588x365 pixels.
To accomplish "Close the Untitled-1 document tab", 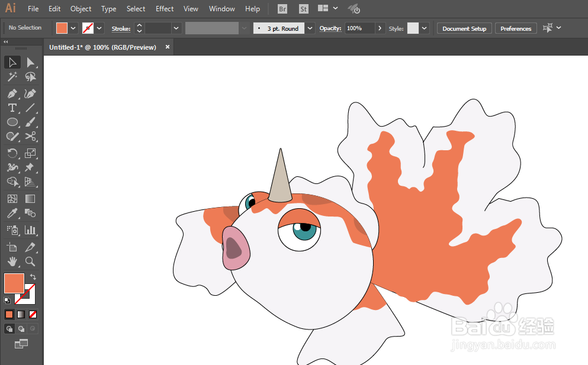I will [x=167, y=47].
